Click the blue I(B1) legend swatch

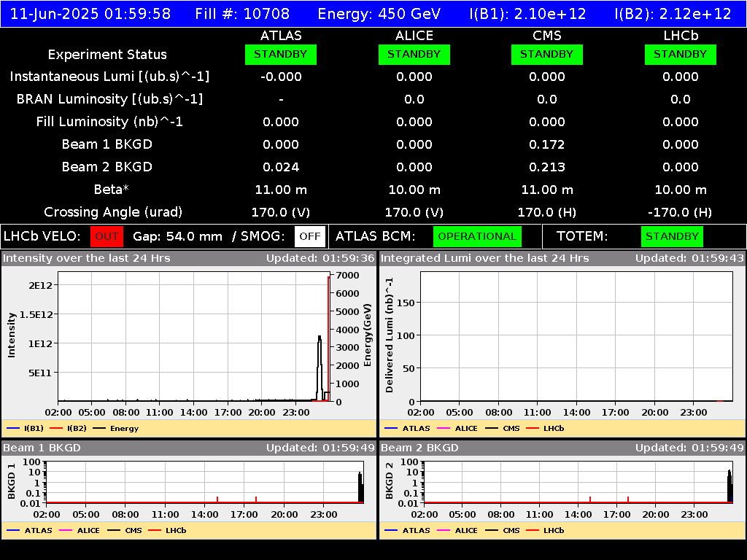13,428
